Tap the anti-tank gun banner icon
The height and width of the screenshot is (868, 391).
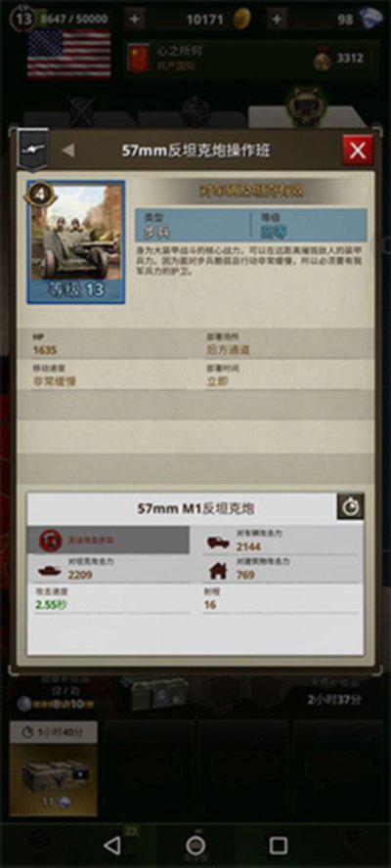32,149
